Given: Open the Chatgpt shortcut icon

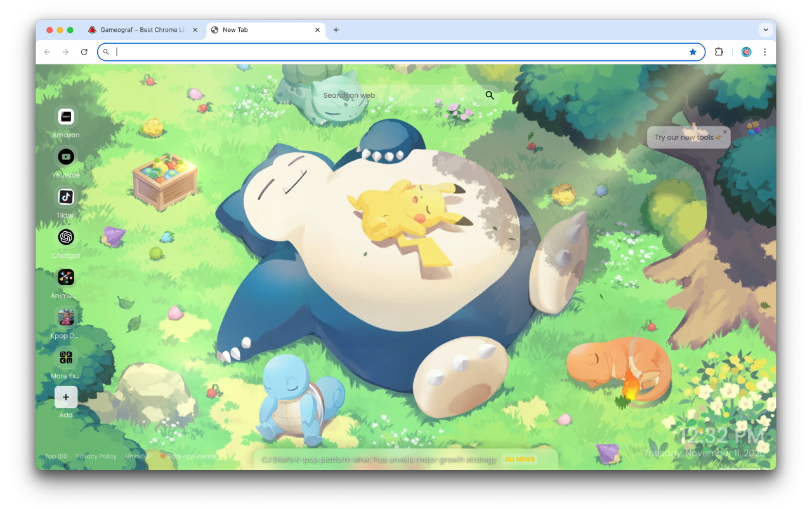Looking at the screenshot, I should [66, 237].
